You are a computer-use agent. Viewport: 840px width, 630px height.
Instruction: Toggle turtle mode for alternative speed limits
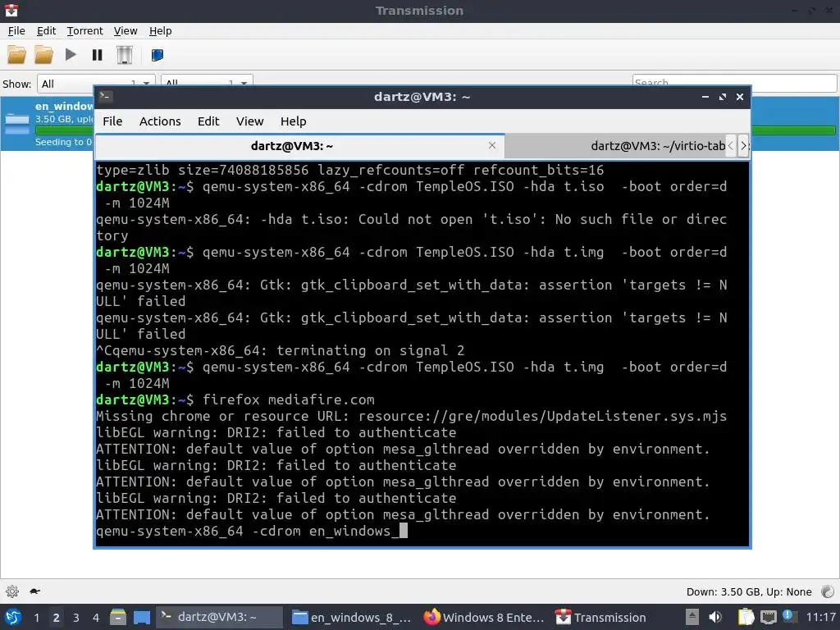34,591
